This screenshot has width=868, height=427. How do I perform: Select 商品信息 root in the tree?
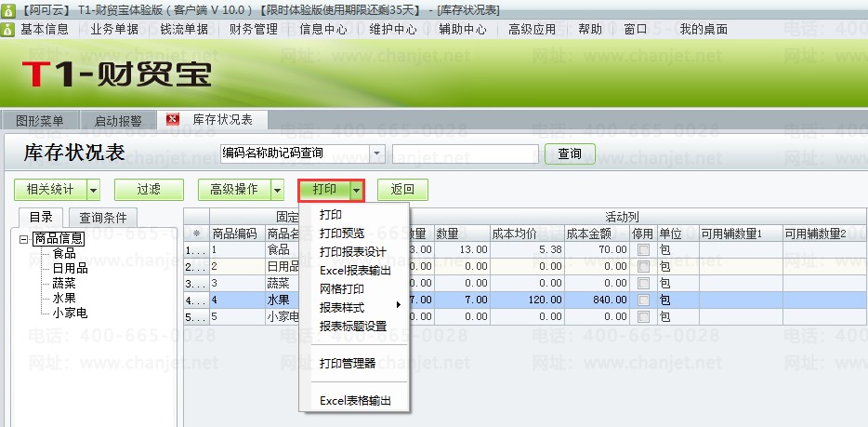pyautogui.click(x=59, y=239)
